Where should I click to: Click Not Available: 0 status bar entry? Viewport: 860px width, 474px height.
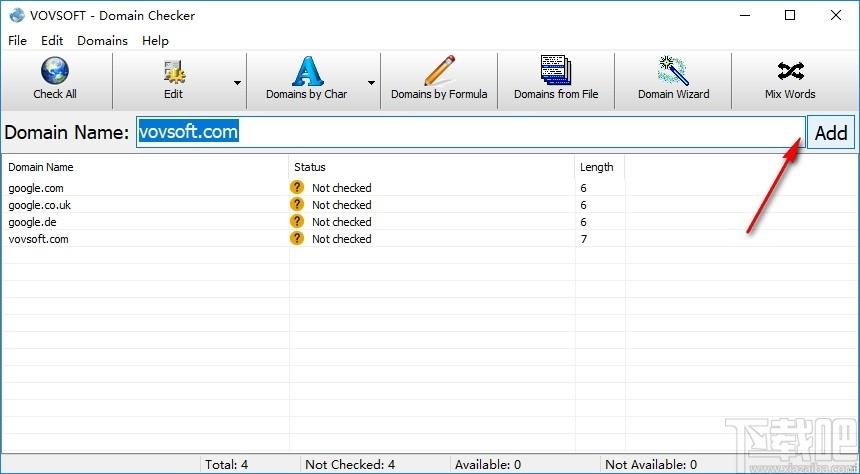651,465
